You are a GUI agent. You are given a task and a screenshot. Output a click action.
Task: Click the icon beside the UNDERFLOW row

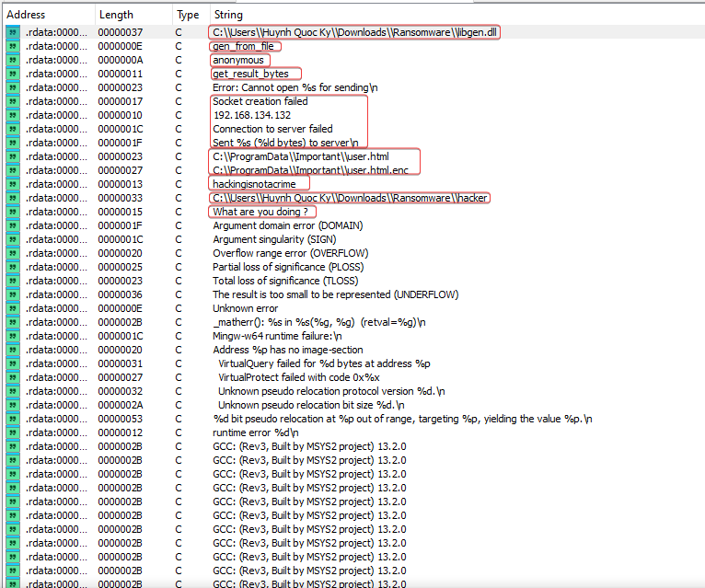[13, 294]
